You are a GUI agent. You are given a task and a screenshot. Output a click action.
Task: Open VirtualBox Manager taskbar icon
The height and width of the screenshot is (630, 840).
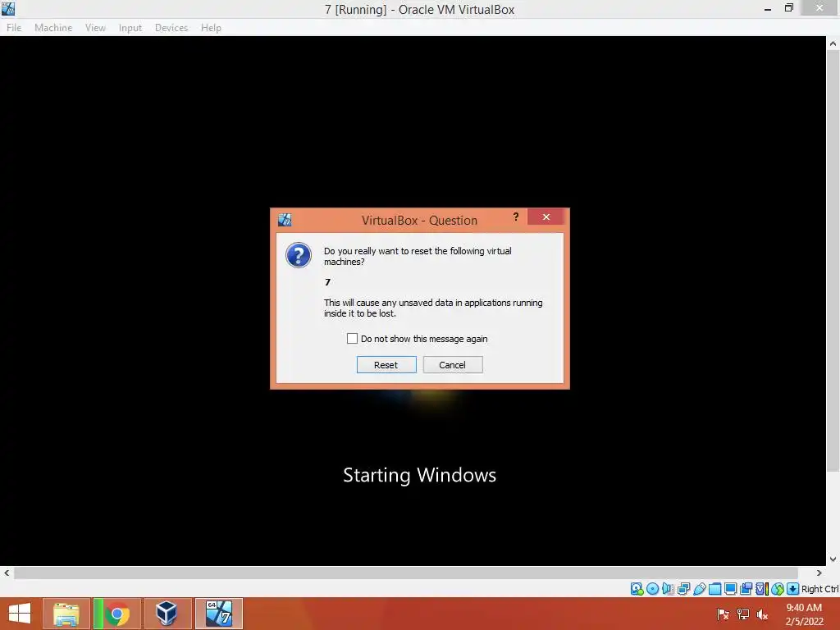point(167,614)
